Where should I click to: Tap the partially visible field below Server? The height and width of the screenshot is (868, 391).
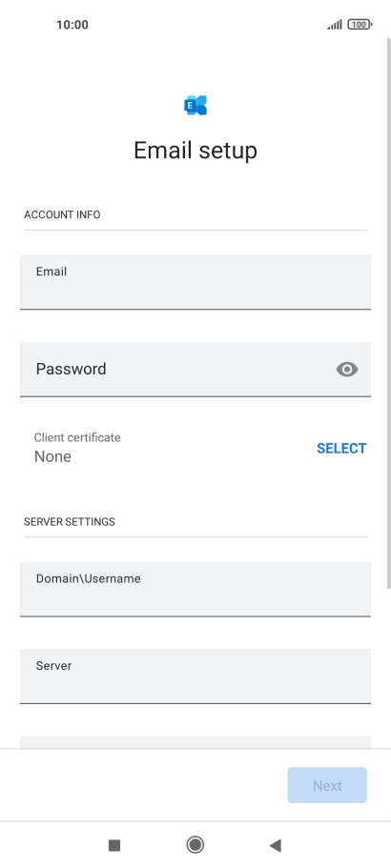tap(195, 742)
